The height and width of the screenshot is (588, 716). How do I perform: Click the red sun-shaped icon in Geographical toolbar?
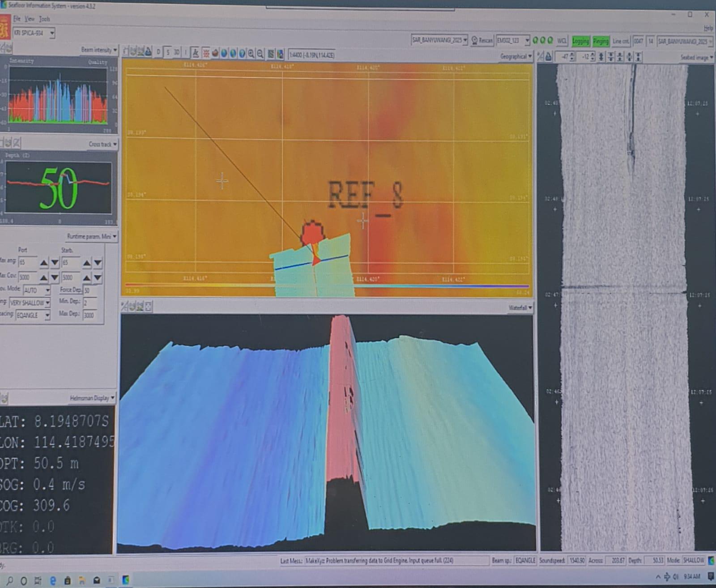(206, 53)
